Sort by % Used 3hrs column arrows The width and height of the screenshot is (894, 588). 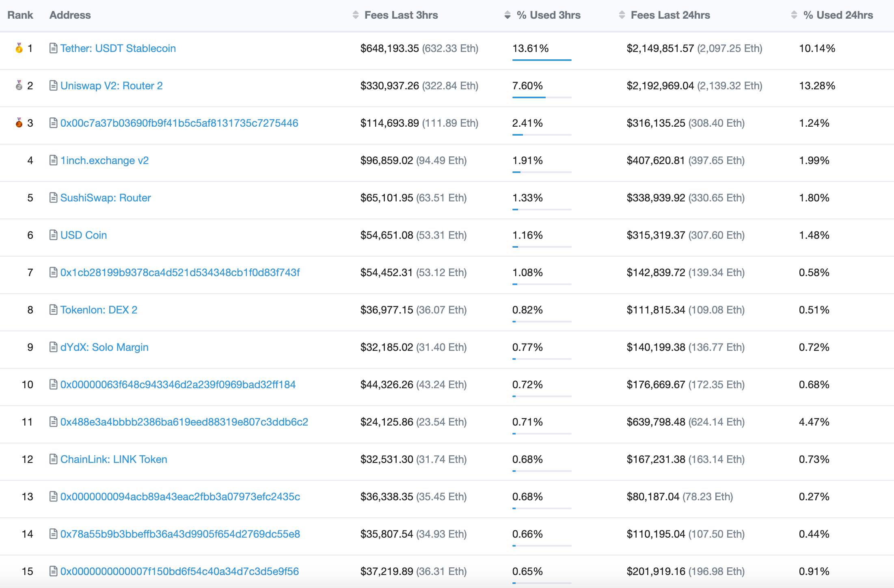507,15
